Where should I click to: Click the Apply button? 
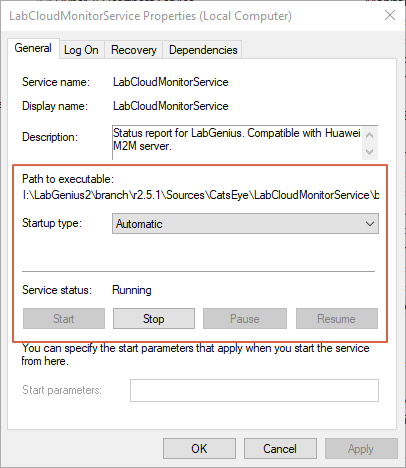(x=361, y=449)
